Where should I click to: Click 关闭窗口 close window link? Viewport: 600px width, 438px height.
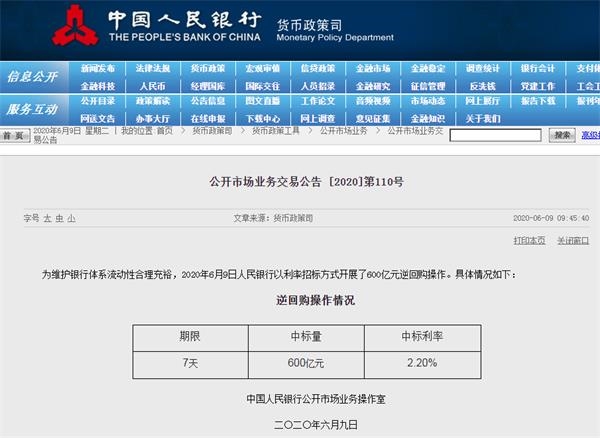(x=573, y=241)
